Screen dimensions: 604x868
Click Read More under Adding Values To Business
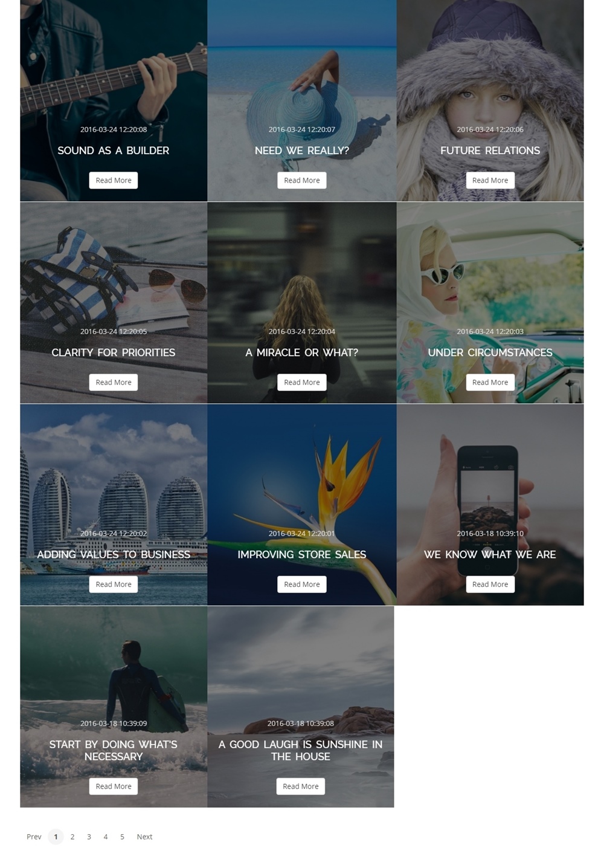point(114,584)
